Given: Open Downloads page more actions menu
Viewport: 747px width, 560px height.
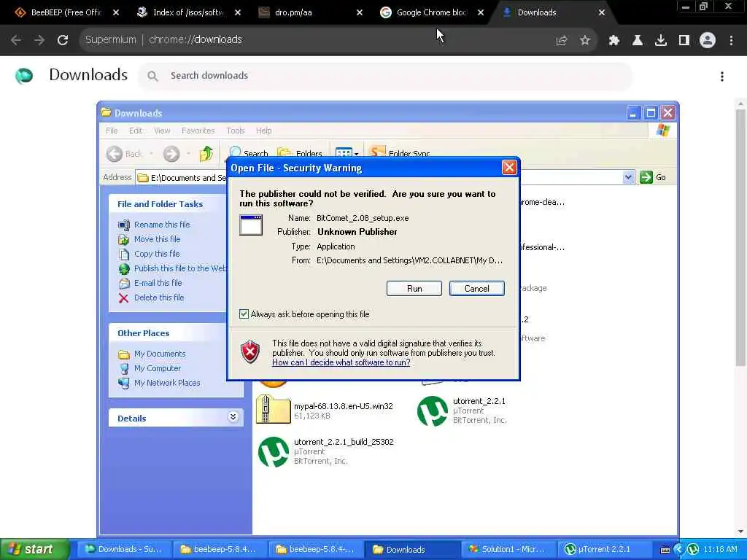Looking at the screenshot, I should pyautogui.click(x=722, y=76).
